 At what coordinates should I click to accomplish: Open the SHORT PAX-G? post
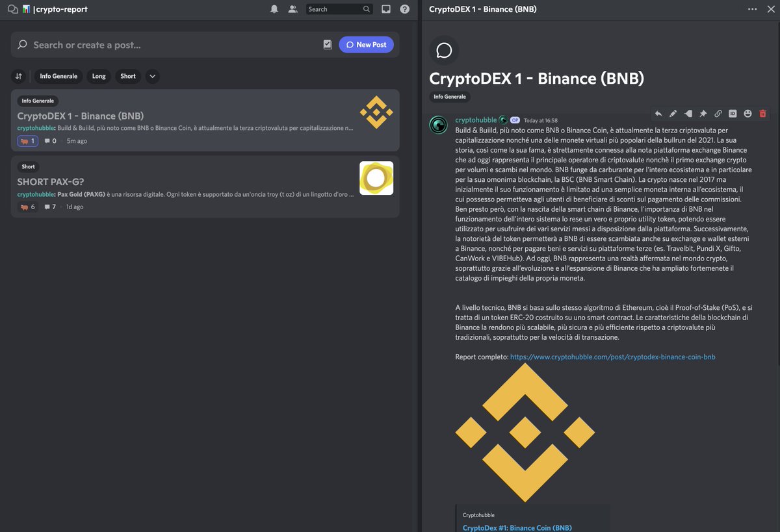pos(205,186)
